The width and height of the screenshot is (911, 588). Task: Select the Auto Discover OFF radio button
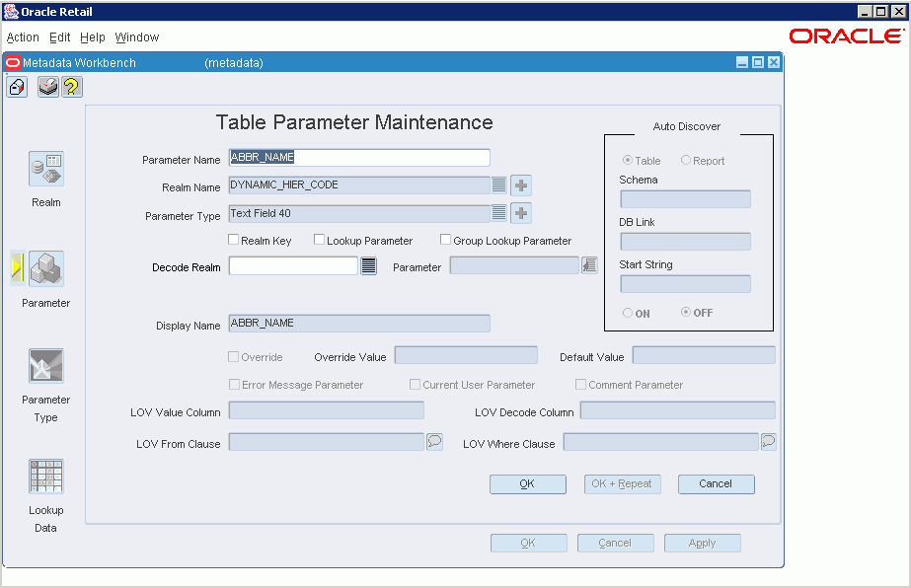click(686, 312)
